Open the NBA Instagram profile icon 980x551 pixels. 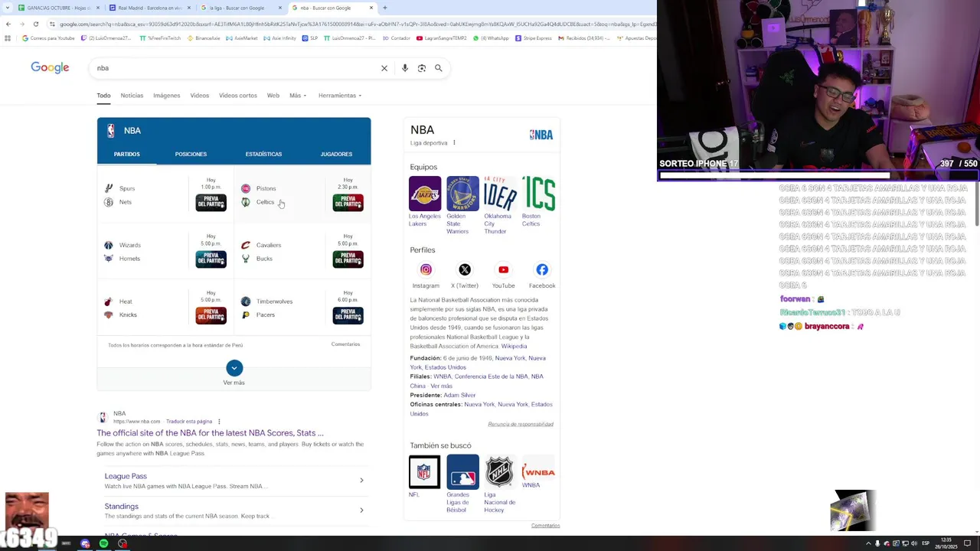coord(426,269)
